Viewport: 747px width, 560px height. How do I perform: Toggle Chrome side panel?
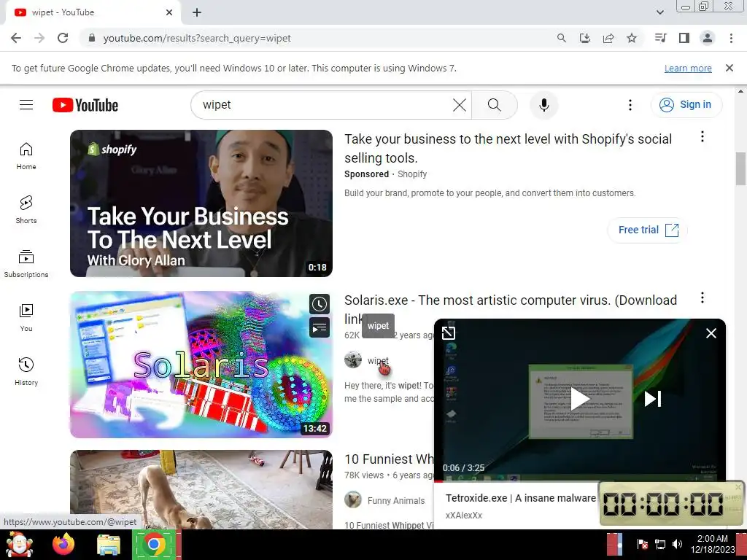point(684,38)
